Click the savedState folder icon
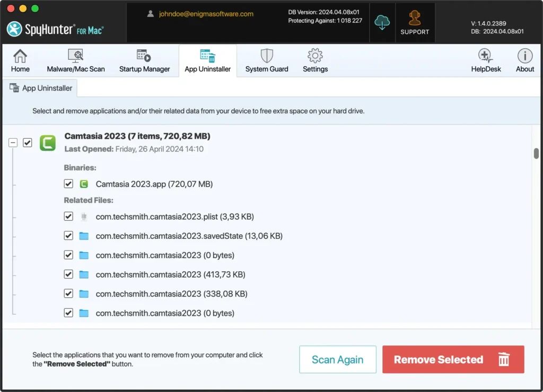This screenshot has height=392, width=543. [84, 236]
